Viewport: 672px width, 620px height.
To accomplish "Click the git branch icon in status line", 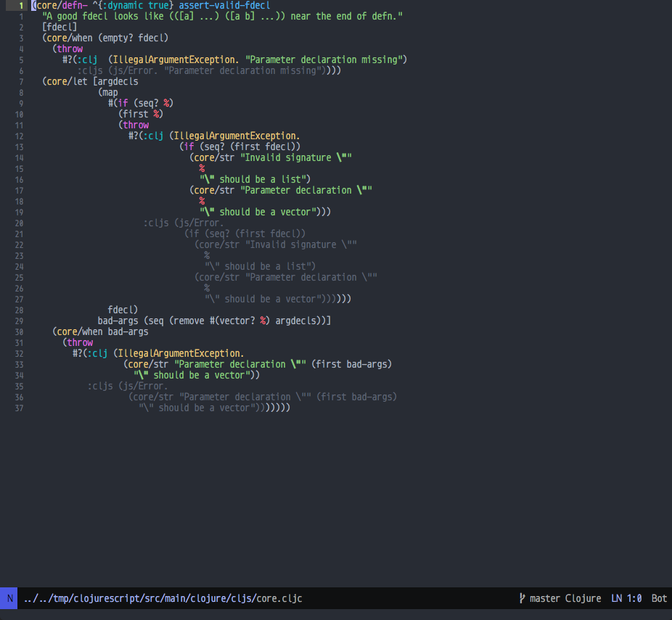I will click(522, 598).
